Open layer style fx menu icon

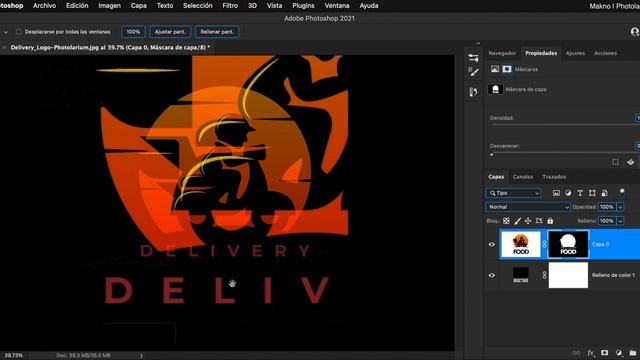[591, 353]
